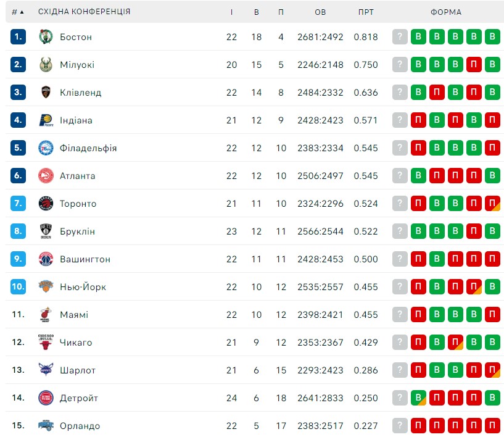Click the ФОРМА column header
Viewport: 504px width, 437px height.
click(x=446, y=12)
